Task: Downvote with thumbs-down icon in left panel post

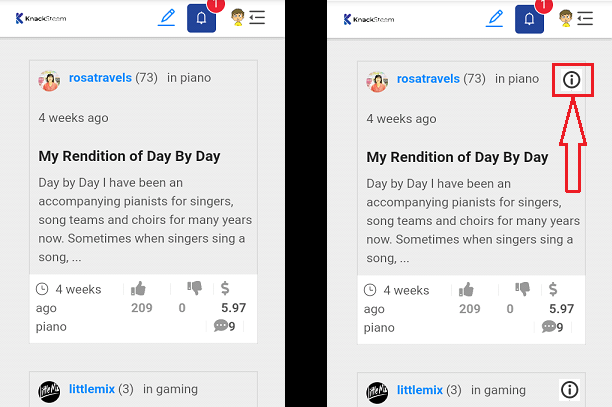Action: coord(194,288)
